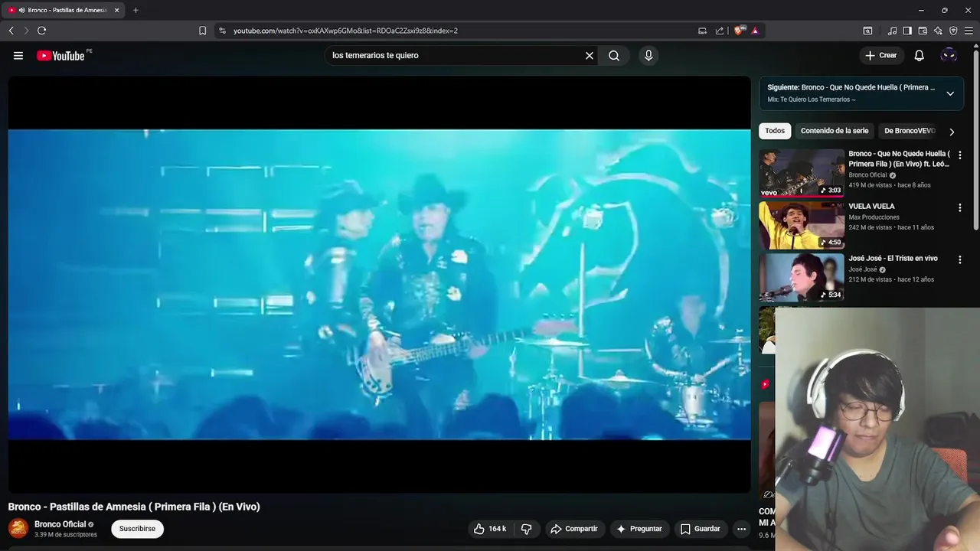Dislike the video with thumbs down
The height and width of the screenshot is (551, 980).
coord(527,529)
